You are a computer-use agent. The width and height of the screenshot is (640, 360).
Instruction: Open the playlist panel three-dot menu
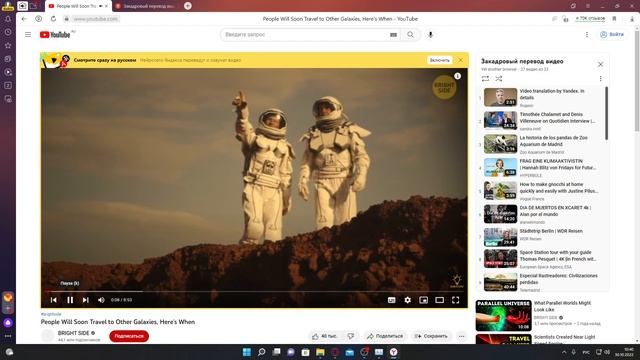click(600, 78)
